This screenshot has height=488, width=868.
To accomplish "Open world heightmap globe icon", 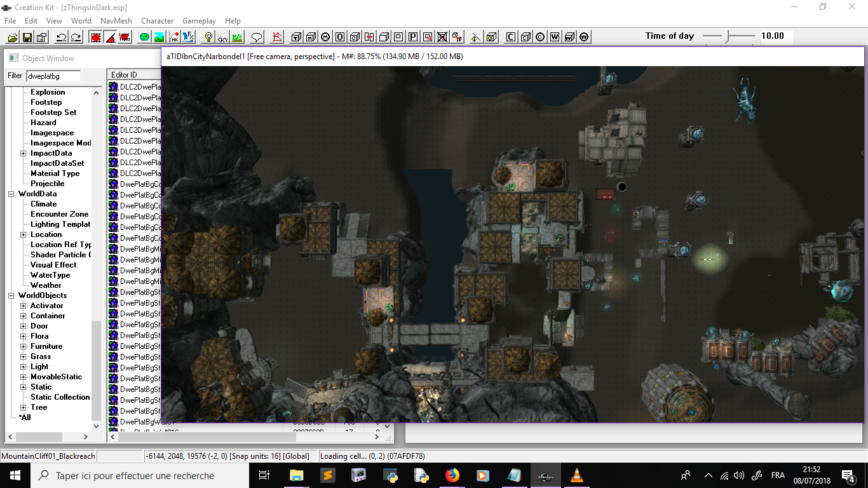I will pyautogui.click(x=145, y=37).
